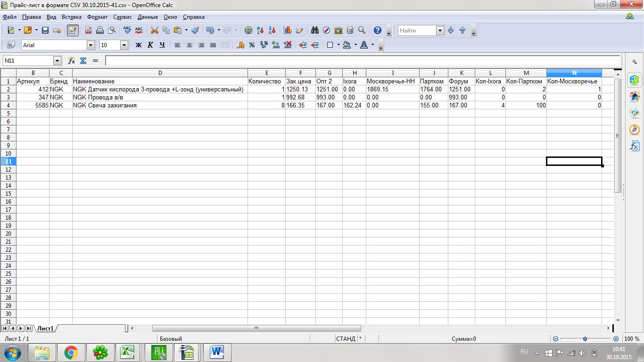Open the Формат menu
Screen dimensions: 644x362
(x=97, y=17)
